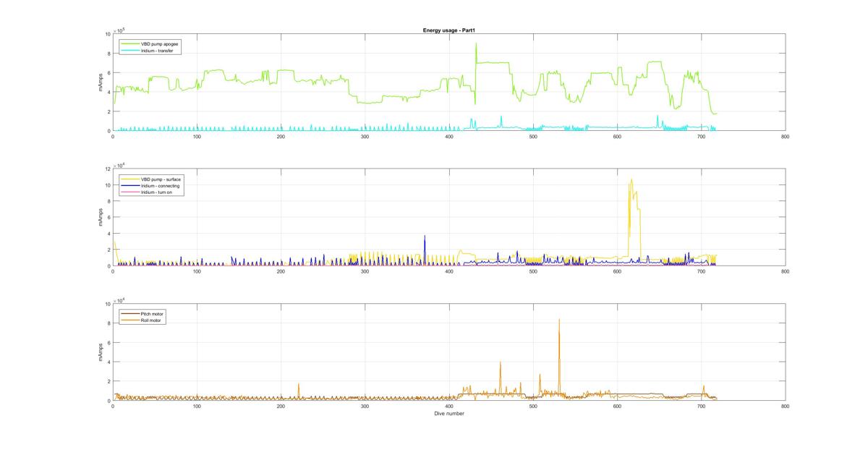Click the tallest dark blue Iridium connecting spike
The image size is (868, 450).
(x=425, y=236)
